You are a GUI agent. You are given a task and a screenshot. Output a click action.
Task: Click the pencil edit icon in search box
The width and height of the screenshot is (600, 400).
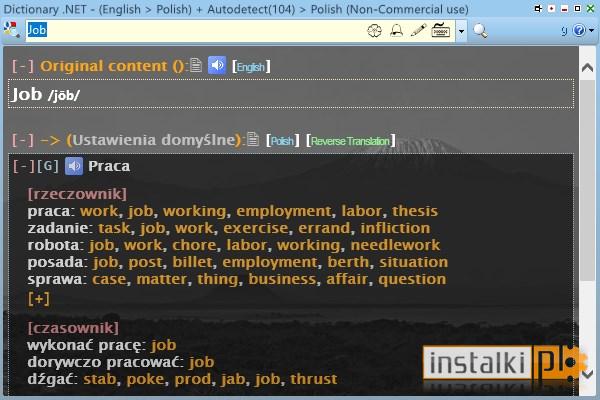[419, 30]
